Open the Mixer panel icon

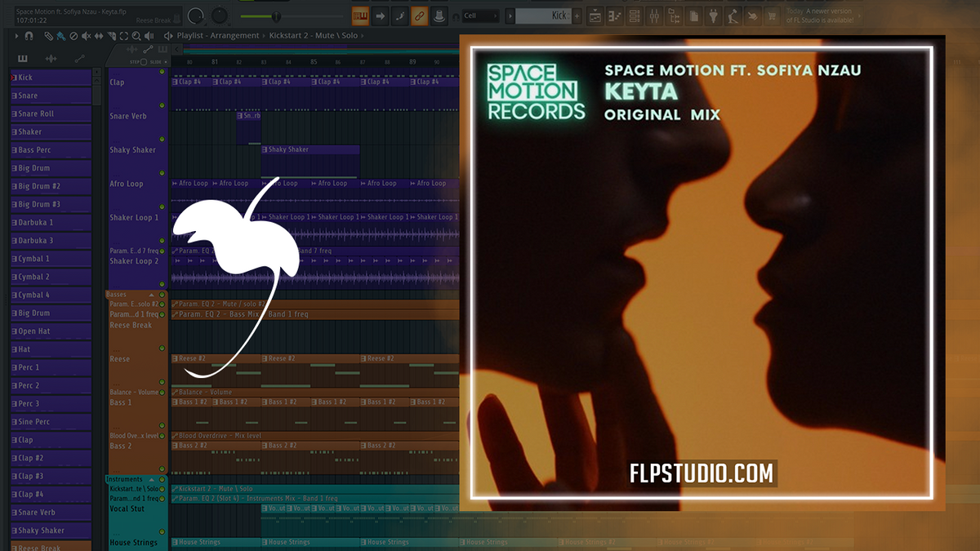click(653, 15)
